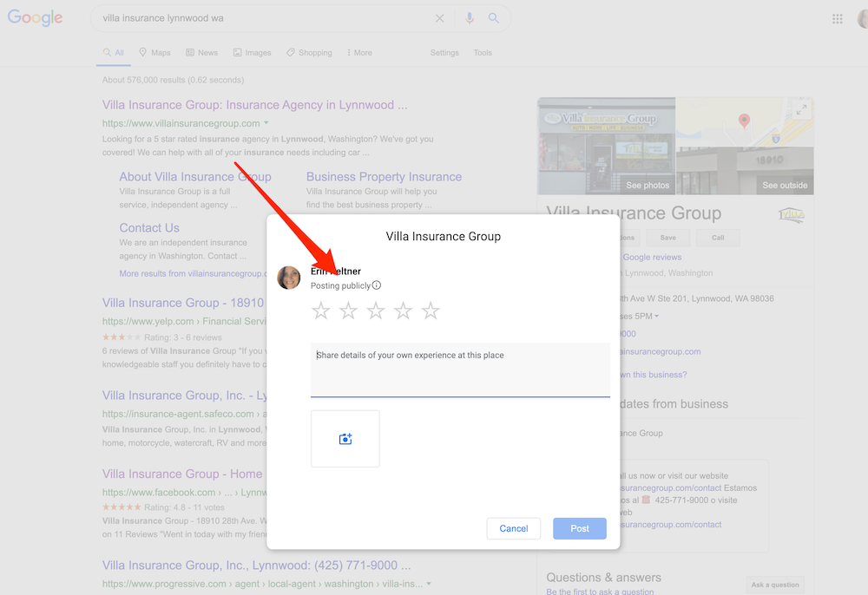Click the Villa logo in knowledge panel
868x595 pixels.
coord(791,214)
